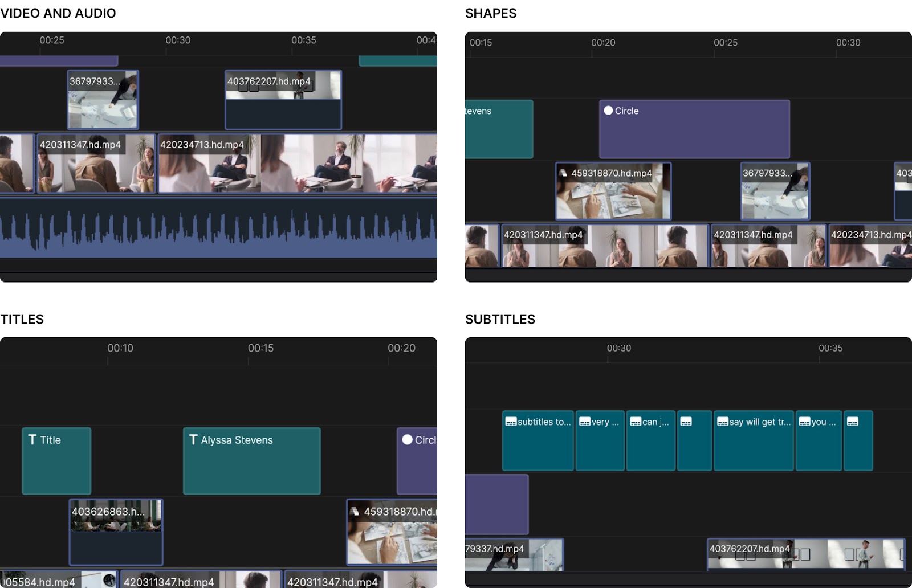
Task: Select the 79337.hd.mp4 clip in Subtitles
Action: [x=514, y=554]
